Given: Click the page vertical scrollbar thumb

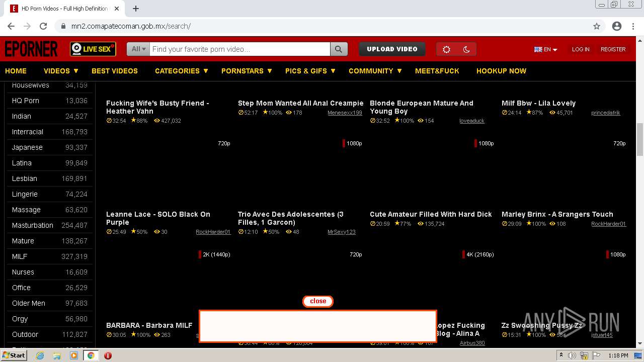Looking at the screenshot, I should click(640, 139).
